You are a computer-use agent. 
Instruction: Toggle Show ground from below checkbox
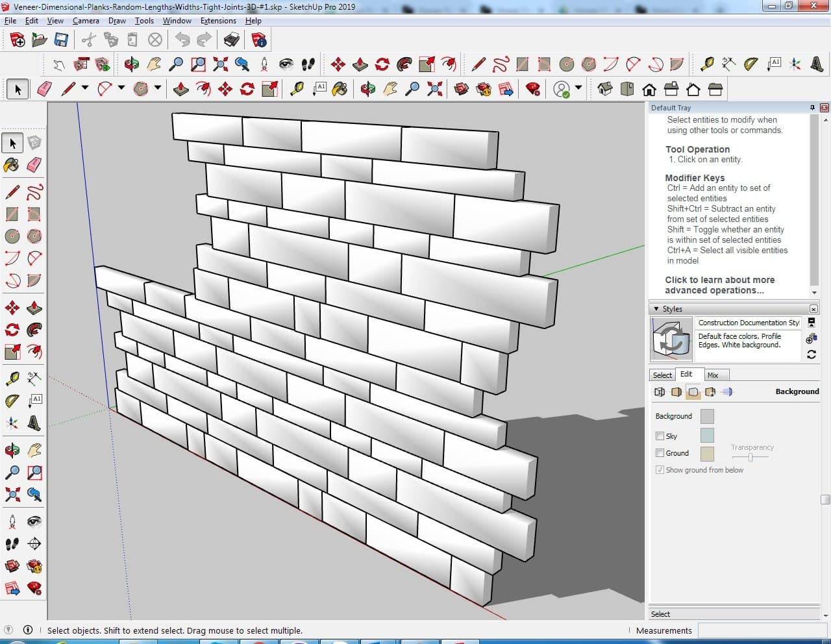[x=660, y=469]
